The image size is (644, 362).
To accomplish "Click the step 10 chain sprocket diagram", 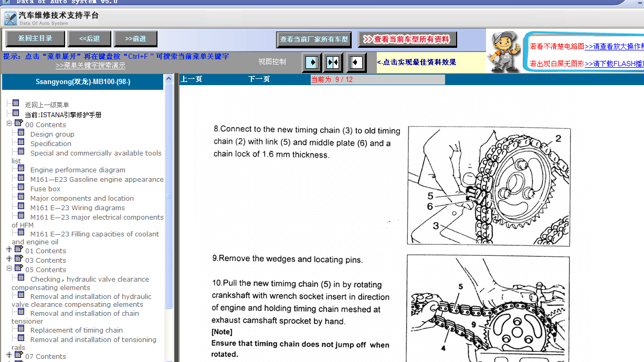I will coord(488,308).
